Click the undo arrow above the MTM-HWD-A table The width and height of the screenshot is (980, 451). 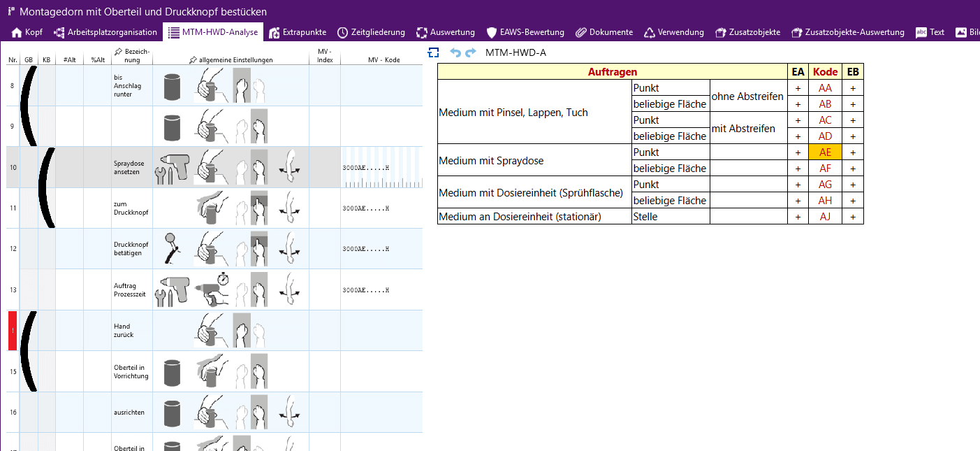[x=455, y=52]
